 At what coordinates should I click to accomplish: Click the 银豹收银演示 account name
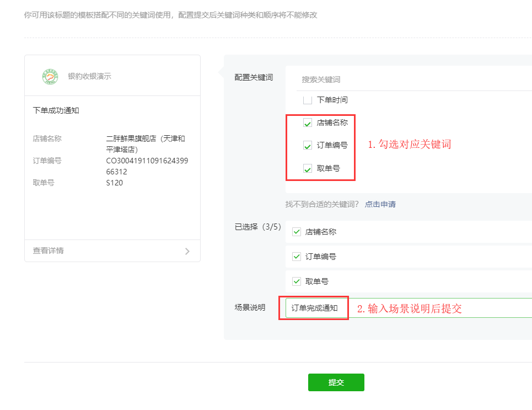(x=89, y=76)
